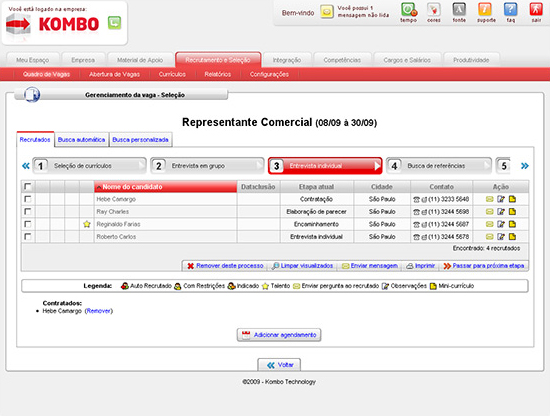Open Currículos submenu
The height and width of the screenshot is (416, 550).
[x=172, y=74]
